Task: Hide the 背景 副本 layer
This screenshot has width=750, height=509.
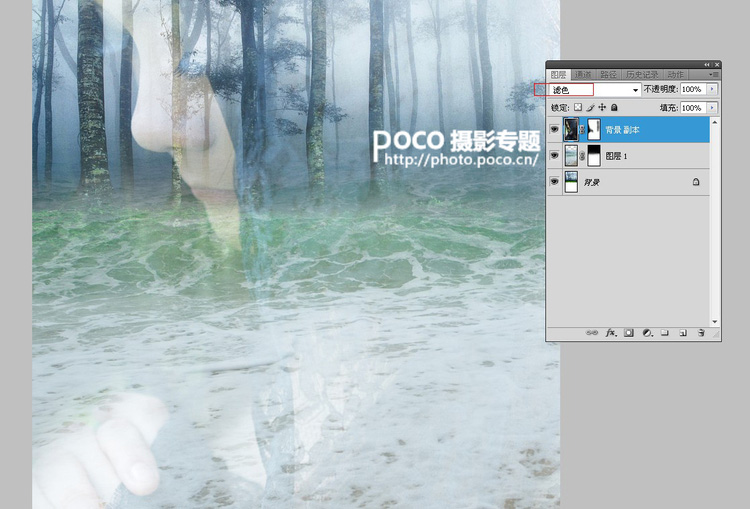Action: [x=555, y=129]
